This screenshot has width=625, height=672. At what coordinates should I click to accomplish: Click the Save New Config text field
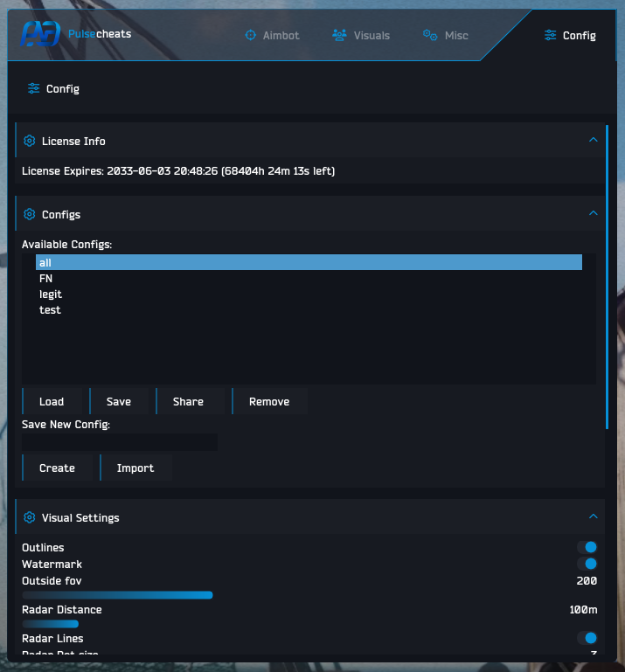[120, 442]
